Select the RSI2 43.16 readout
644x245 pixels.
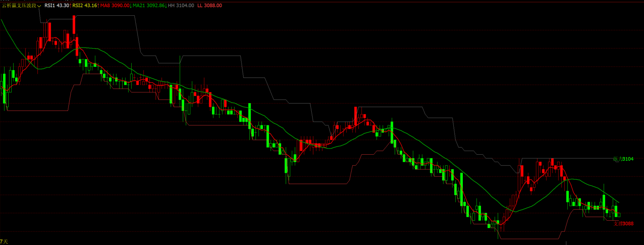85,6
